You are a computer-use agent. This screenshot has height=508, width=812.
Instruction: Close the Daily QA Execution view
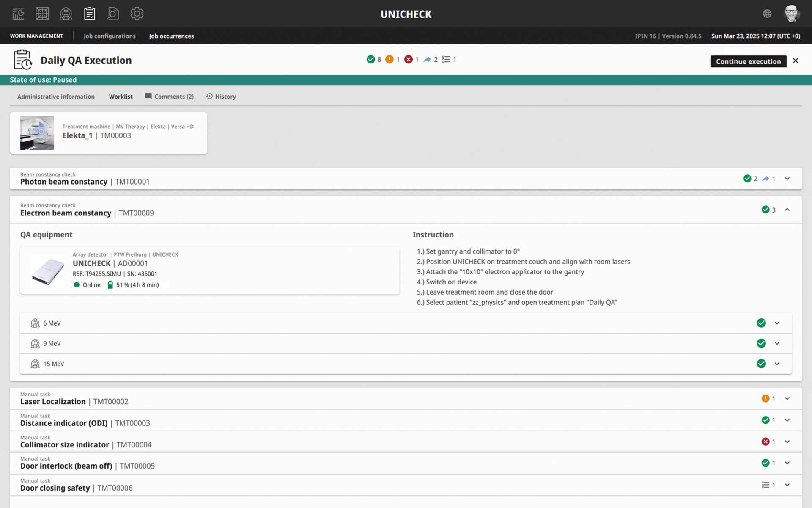(x=796, y=61)
